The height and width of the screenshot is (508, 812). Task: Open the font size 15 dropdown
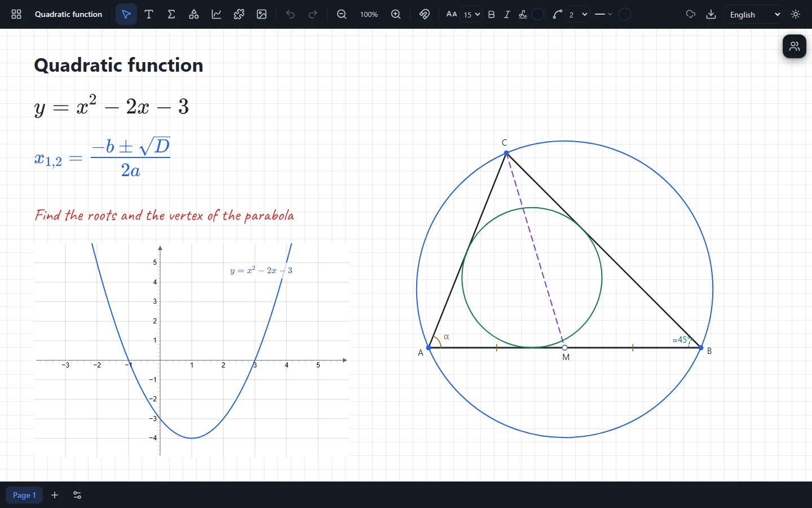(x=471, y=14)
